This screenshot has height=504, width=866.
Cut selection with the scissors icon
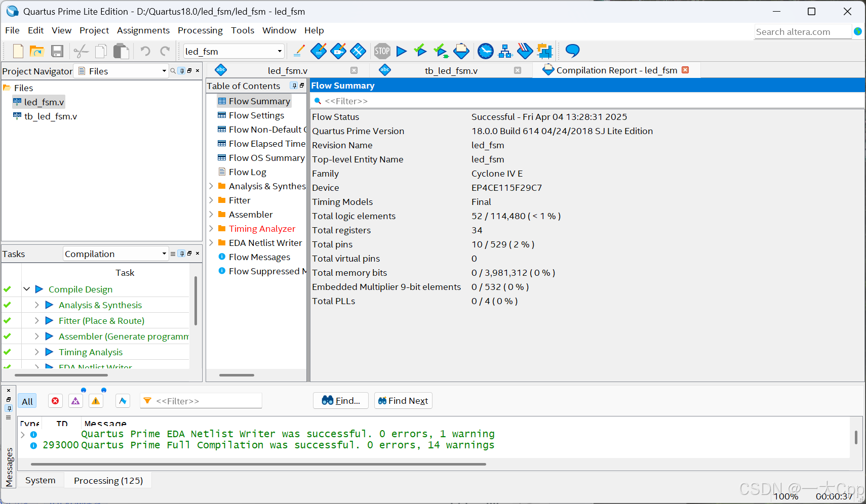(81, 51)
